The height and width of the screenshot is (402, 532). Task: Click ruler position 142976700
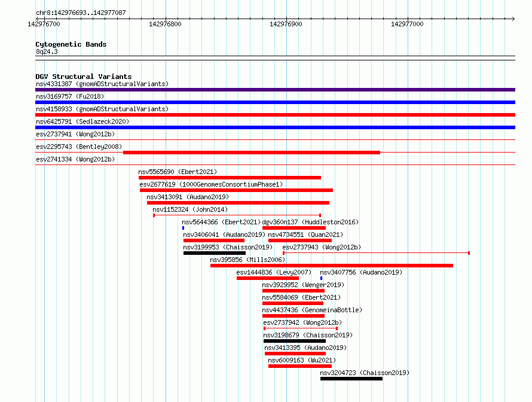[x=44, y=24]
